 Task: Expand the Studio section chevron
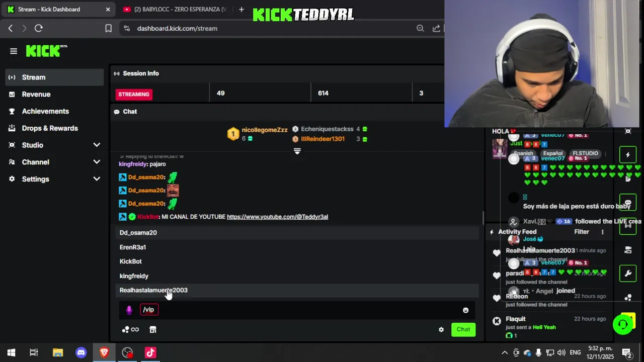click(x=97, y=145)
